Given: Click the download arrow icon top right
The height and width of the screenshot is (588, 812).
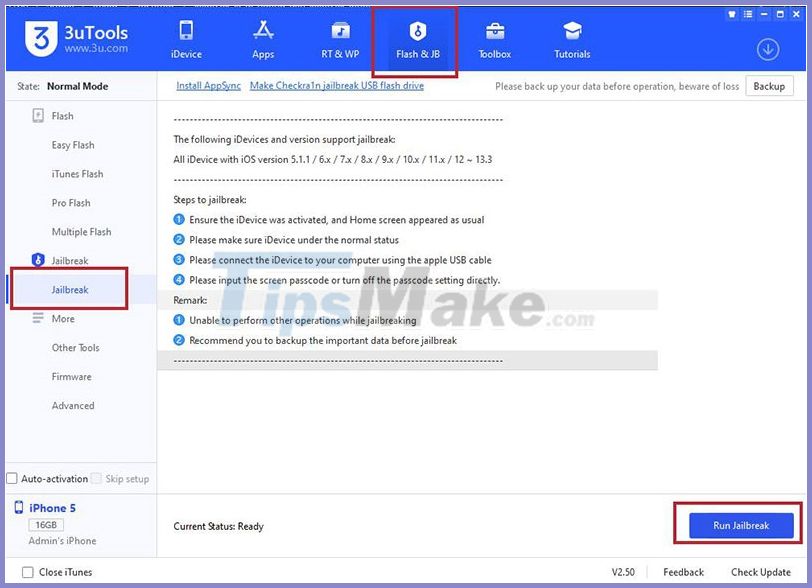Looking at the screenshot, I should click(x=768, y=48).
